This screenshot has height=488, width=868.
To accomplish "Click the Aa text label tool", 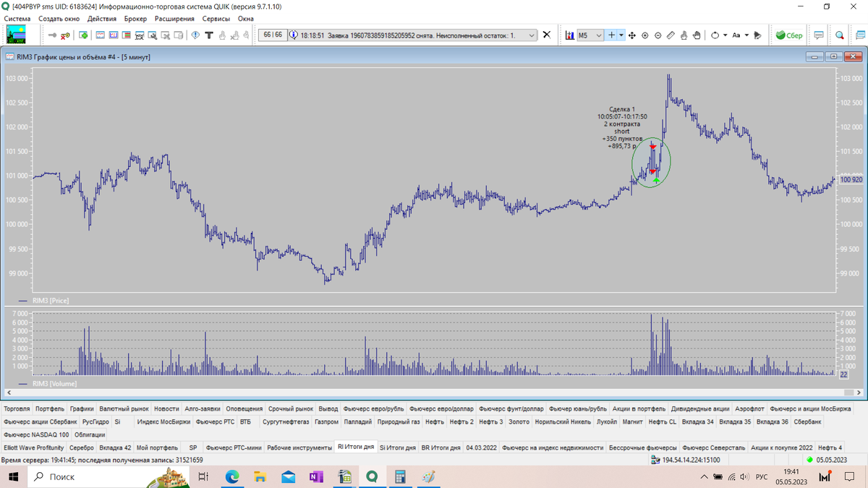I will 736,35.
